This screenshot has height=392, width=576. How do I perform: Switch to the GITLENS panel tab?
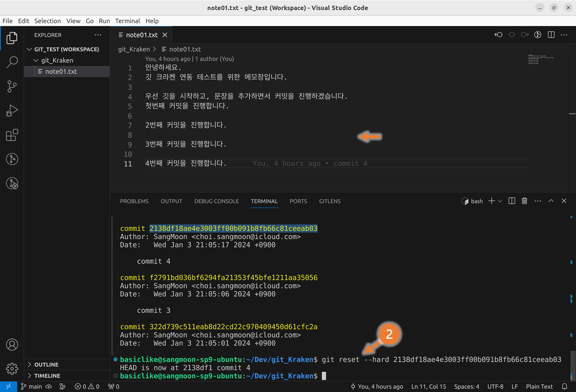[330, 201]
